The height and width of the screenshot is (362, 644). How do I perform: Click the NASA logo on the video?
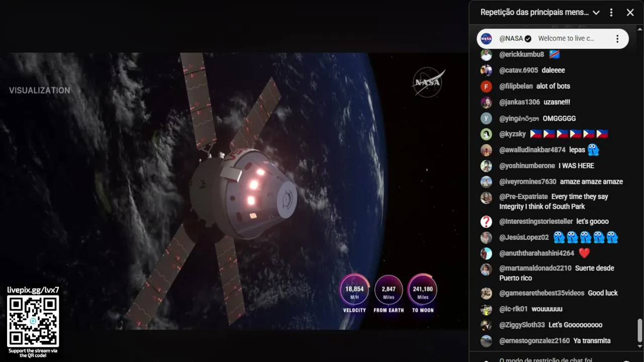428,82
